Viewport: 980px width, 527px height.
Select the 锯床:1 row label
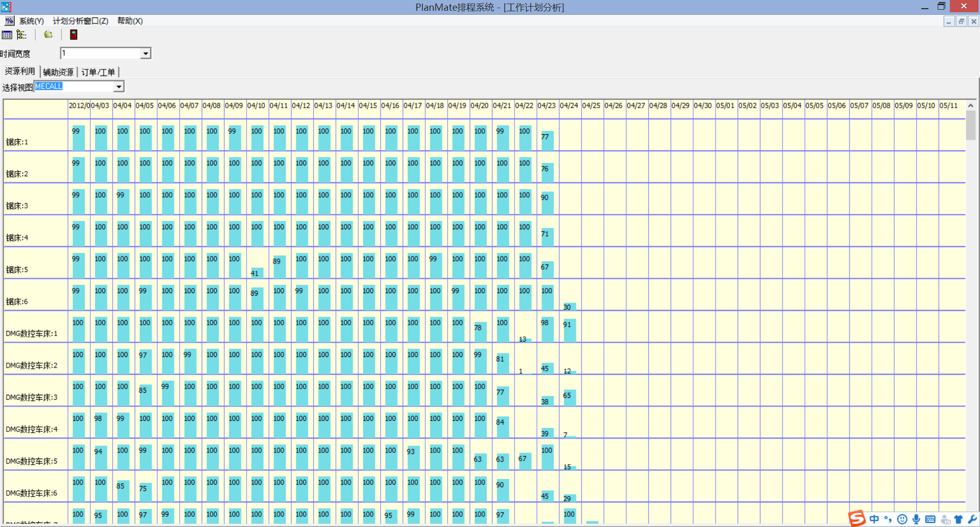[17, 142]
